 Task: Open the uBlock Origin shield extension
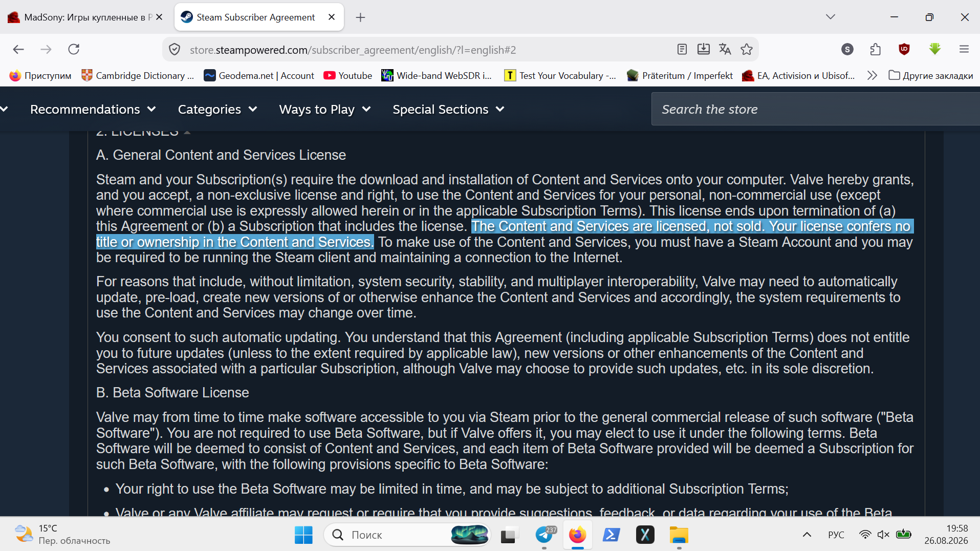click(x=904, y=49)
